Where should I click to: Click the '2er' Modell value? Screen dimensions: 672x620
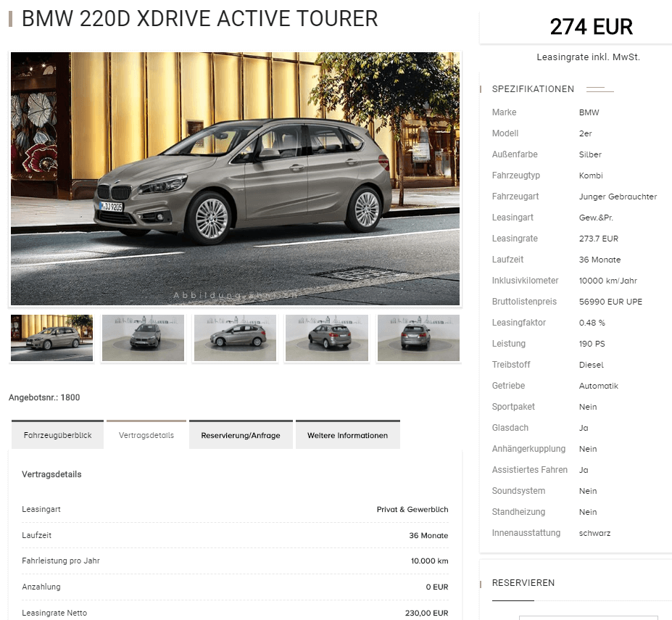585,133
